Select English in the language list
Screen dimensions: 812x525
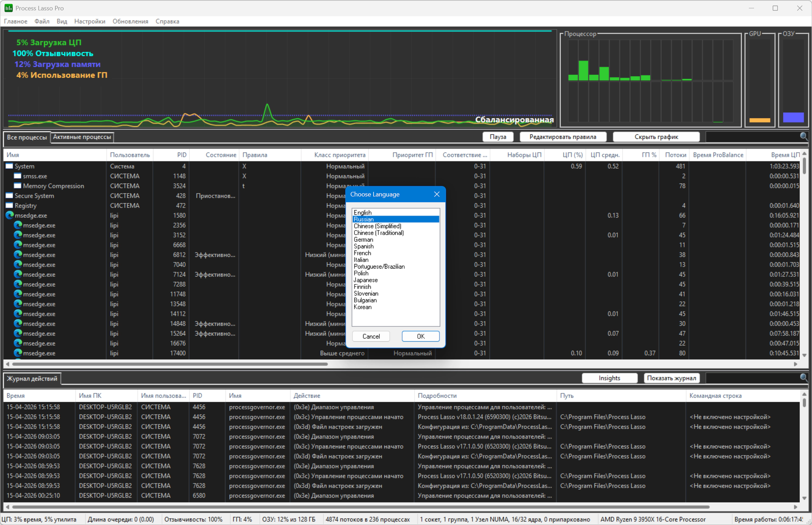[x=363, y=213]
